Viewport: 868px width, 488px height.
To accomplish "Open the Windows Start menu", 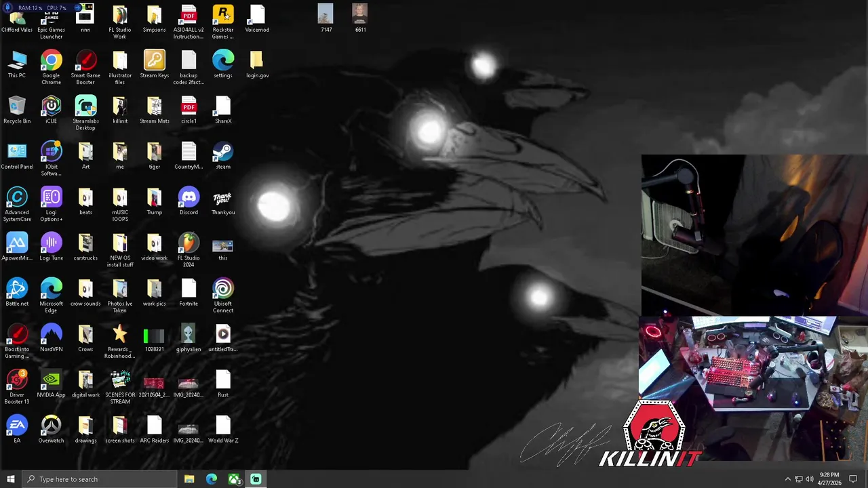I will (10, 479).
